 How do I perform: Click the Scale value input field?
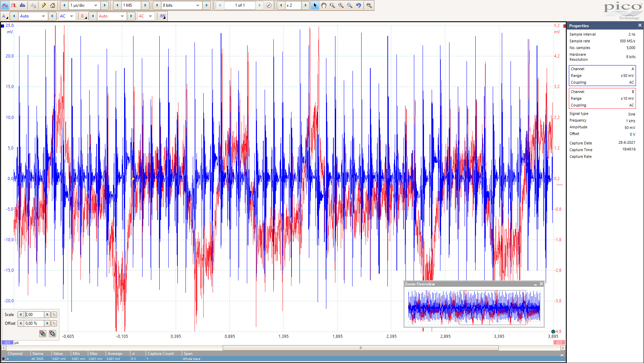click(x=34, y=315)
